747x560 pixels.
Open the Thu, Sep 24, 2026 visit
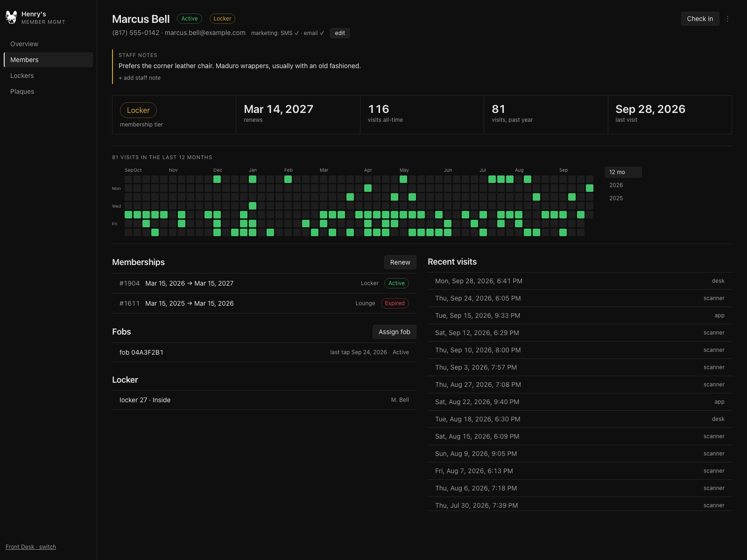coord(580,298)
